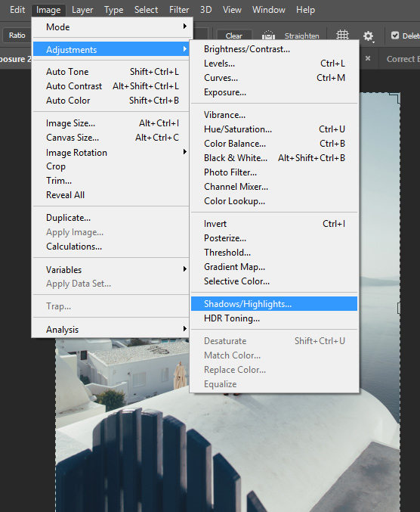
Task: Expand the Image Rotation submenu
Action: click(x=111, y=153)
